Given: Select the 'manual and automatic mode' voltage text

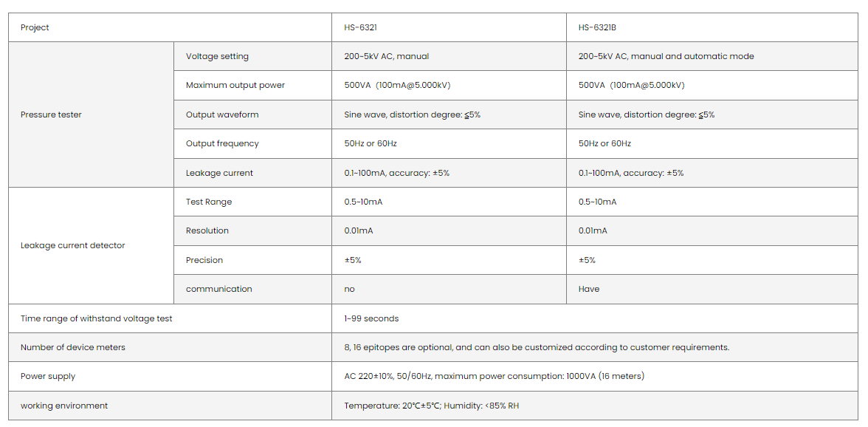Looking at the screenshot, I should point(692,56).
